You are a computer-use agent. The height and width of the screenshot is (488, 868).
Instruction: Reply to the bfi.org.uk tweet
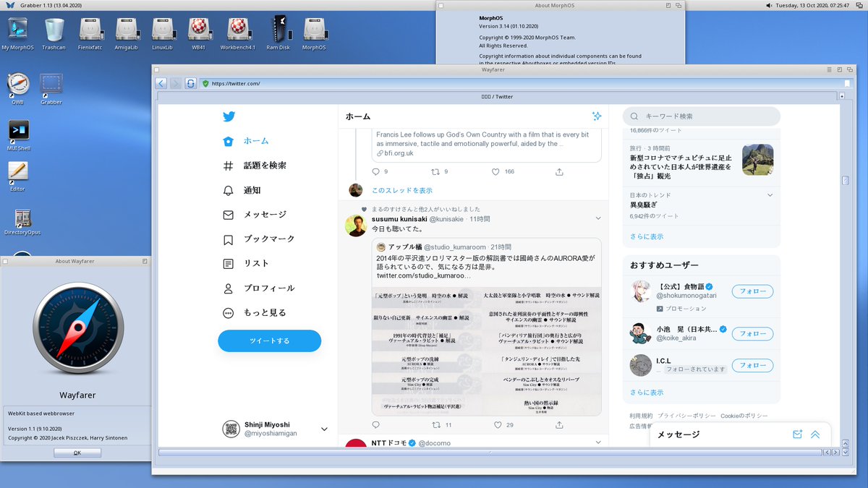pyautogui.click(x=375, y=172)
